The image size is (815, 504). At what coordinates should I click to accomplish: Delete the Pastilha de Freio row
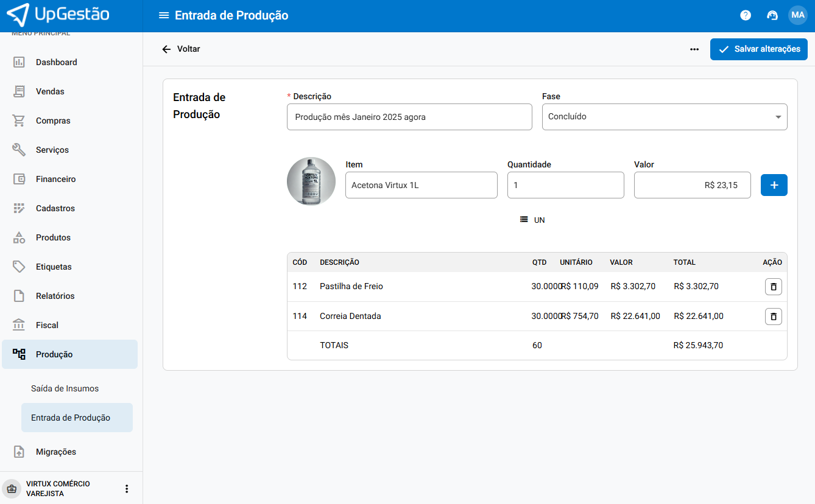pyautogui.click(x=773, y=287)
